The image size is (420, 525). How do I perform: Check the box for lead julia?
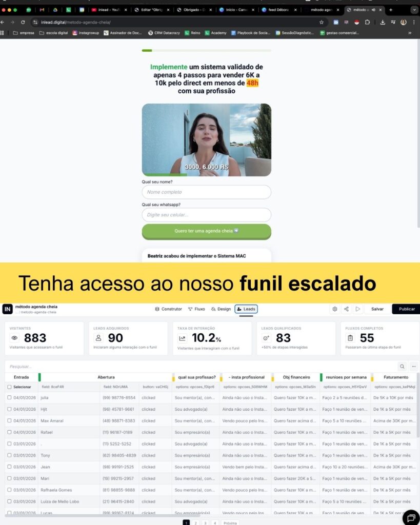pyautogui.click(x=9, y=397)
